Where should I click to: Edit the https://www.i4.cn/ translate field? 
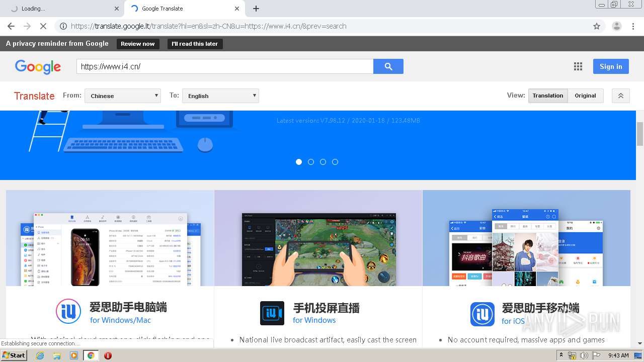point(225,66)
